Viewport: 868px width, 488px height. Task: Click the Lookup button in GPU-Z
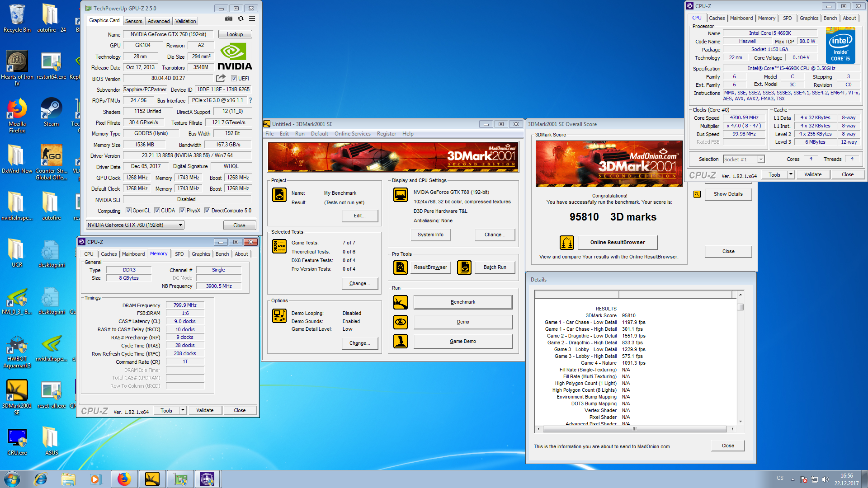[x=235, y=34]
